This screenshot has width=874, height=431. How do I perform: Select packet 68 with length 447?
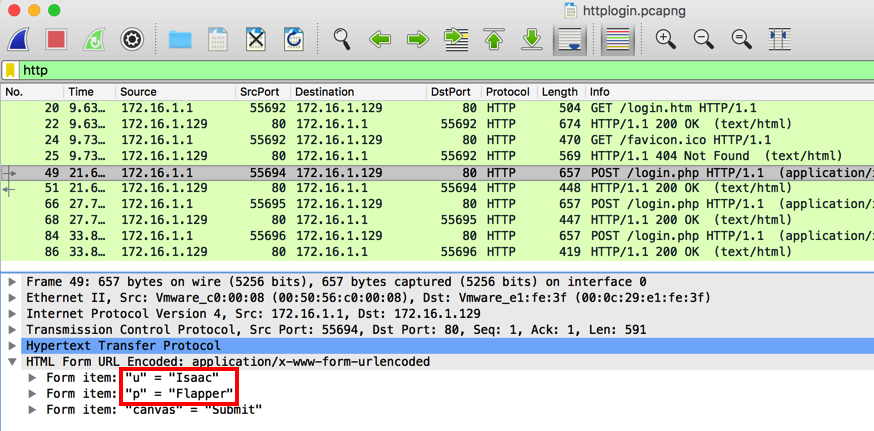pyautogui.click(x=437, y=220)
